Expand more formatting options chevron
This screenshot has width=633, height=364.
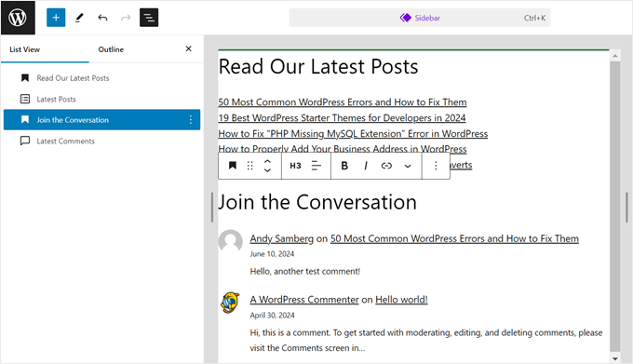click(x=408, y=166)
